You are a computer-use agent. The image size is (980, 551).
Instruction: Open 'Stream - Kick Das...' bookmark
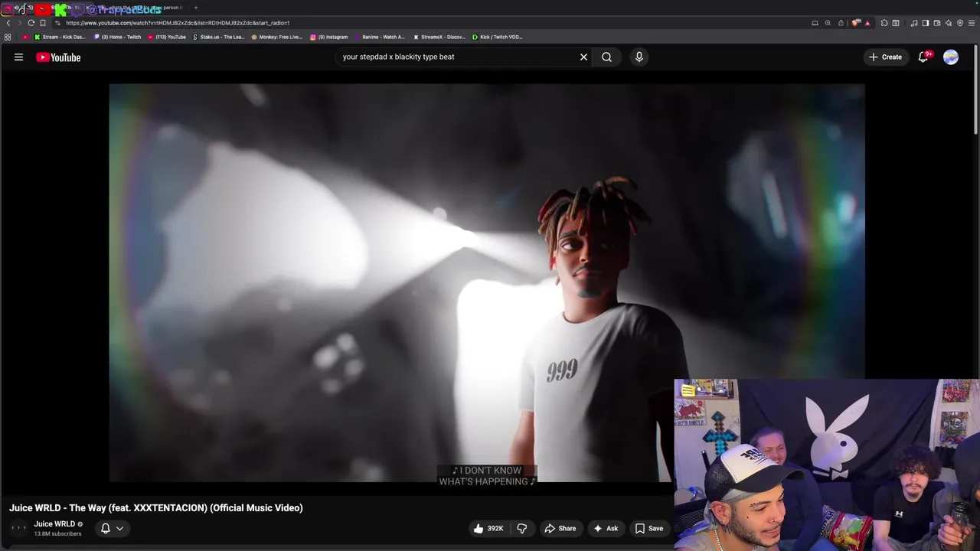[60, 37]
